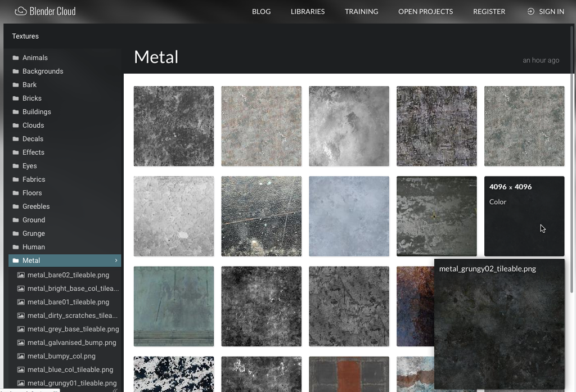Click the REGISTER button
The image size is (576, 392).
tap(489, 11)
